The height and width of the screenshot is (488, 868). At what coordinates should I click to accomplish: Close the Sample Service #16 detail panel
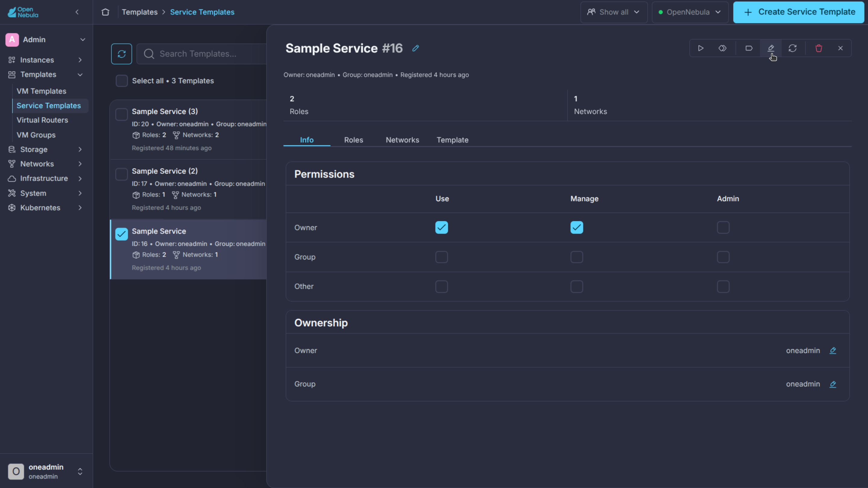[x=840, y=48]
